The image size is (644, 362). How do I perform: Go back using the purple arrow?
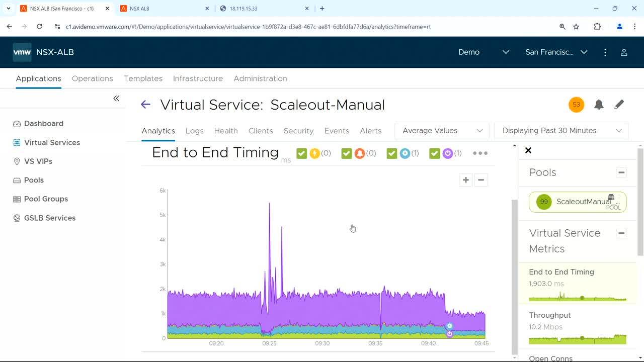coord(145,105)
